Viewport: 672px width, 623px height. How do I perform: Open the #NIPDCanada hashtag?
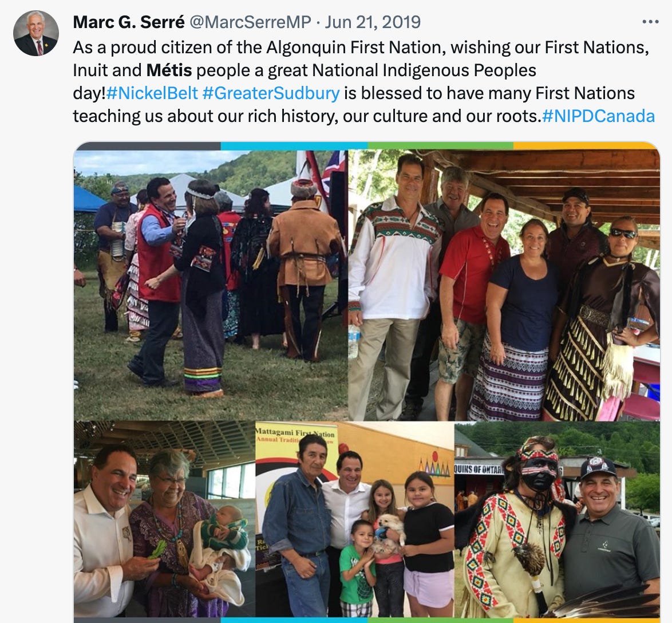click(x=598, y=116)
